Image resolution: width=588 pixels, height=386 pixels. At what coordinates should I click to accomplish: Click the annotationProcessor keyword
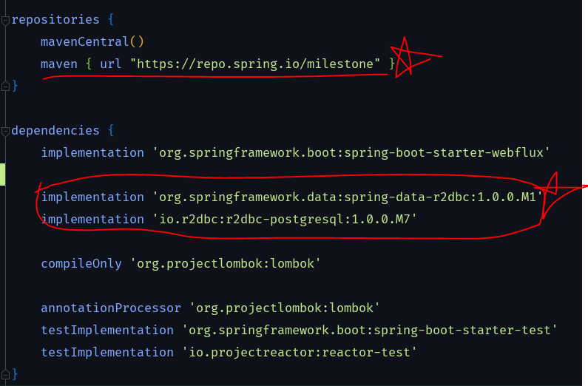click(x=111, y=308)
